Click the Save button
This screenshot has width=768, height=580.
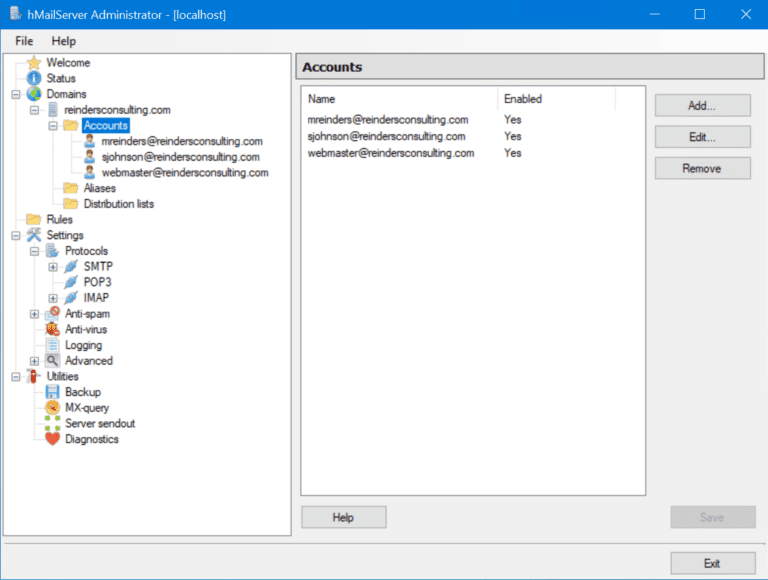[x=713, y=517]
